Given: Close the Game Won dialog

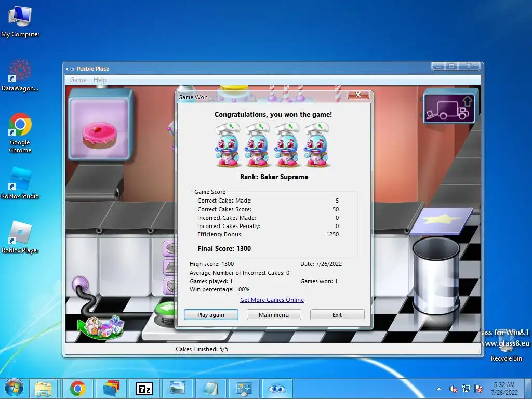Looking at the screenshot, I should click(358, 95).
